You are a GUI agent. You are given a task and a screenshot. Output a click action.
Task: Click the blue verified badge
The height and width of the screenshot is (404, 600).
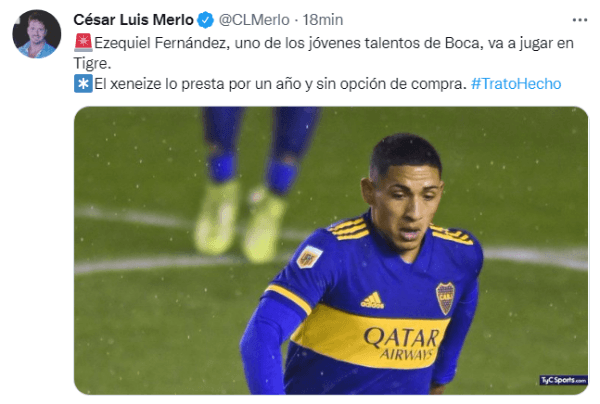[205, 20]
